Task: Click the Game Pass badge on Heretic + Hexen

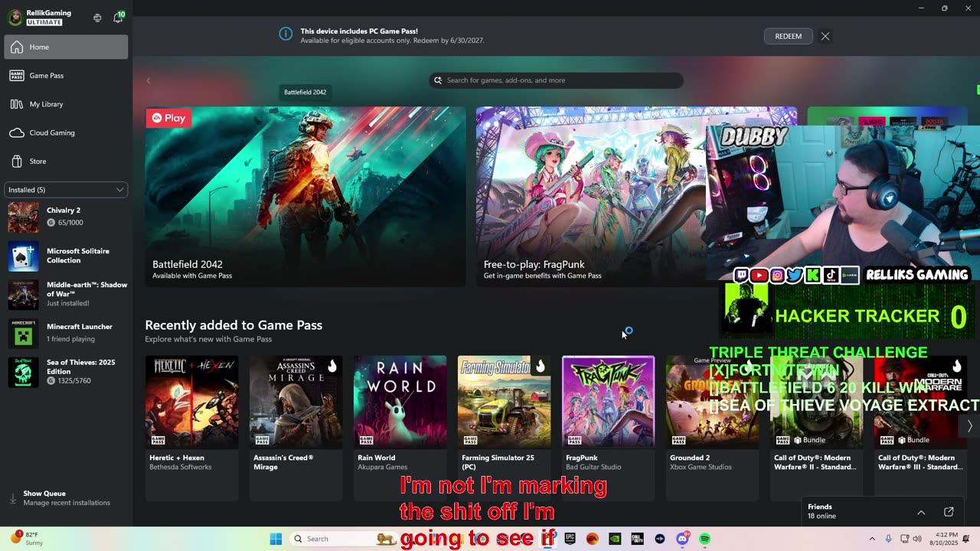Action: [x=158, y=440]
